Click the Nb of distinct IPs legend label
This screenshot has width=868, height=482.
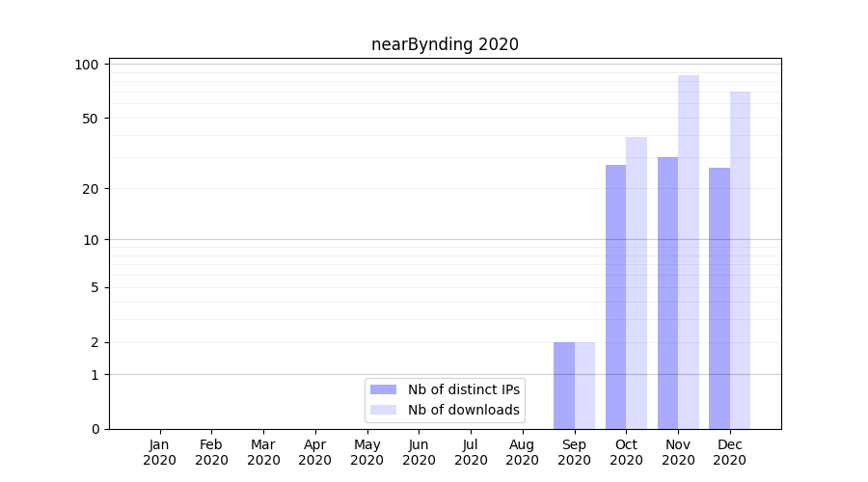click(x=463, y=389)
